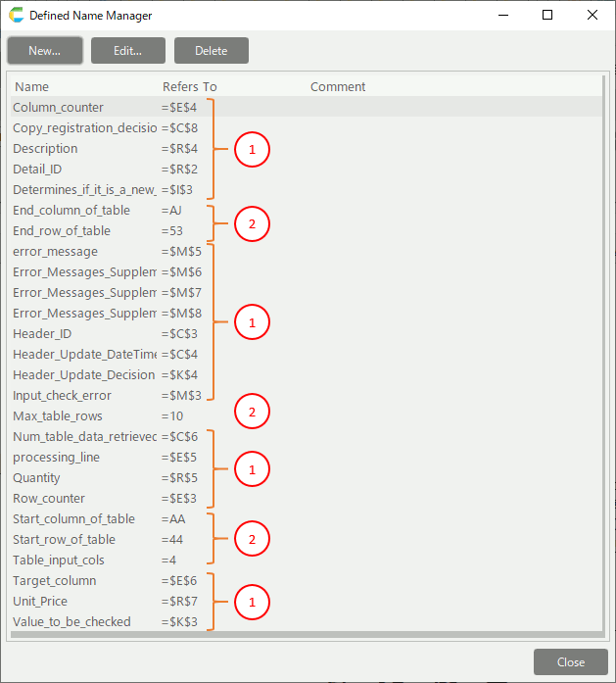Pick the Max_table_rows entry
Screen dimensions: 616x683
tap(65, 416)
